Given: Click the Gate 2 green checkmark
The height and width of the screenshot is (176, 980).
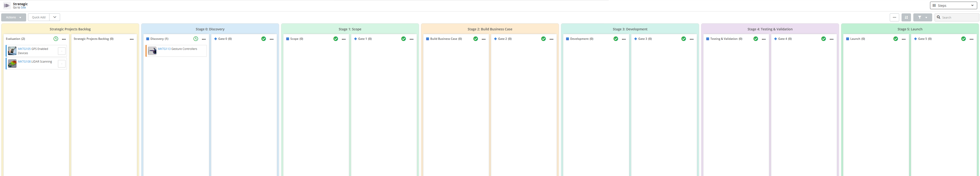Looking at the screenshot, I should click(543, 39).
